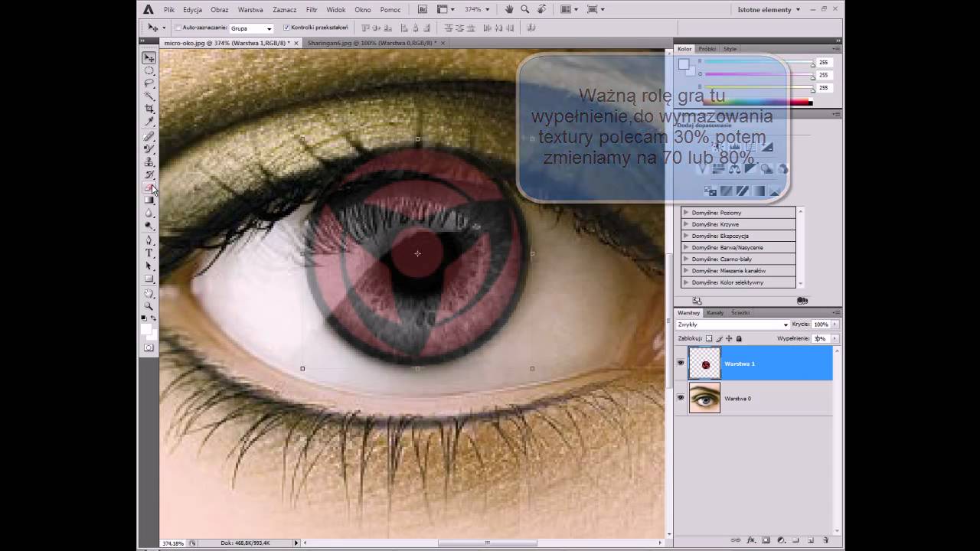Viewport: 980px width, 551px height.
Task: Select the Lasso tool
Action: click(x=149, y=83)
